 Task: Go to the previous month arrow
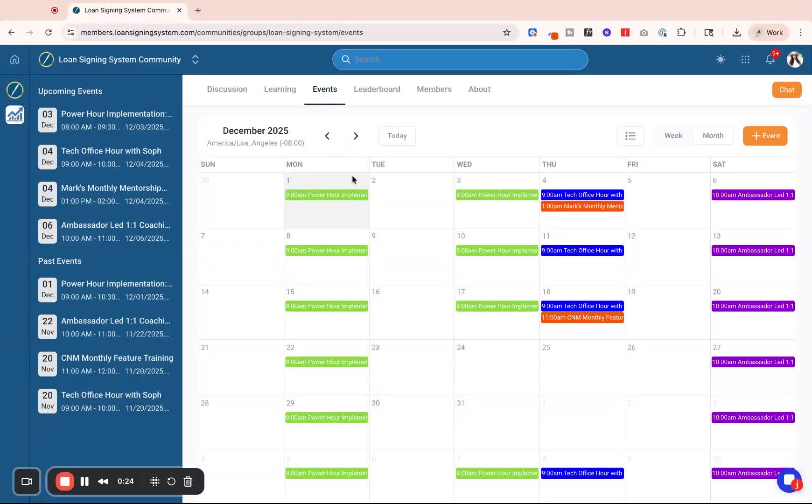point(327,136)
